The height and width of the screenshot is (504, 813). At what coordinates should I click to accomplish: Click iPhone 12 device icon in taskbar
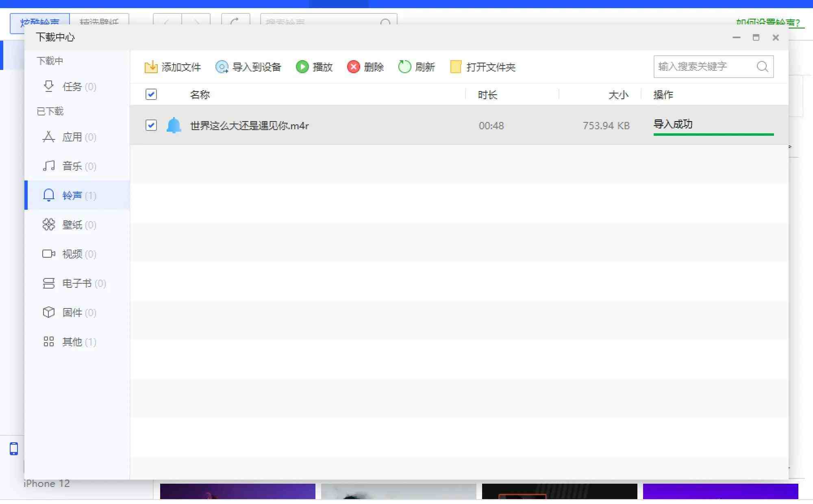click(13, 448)
